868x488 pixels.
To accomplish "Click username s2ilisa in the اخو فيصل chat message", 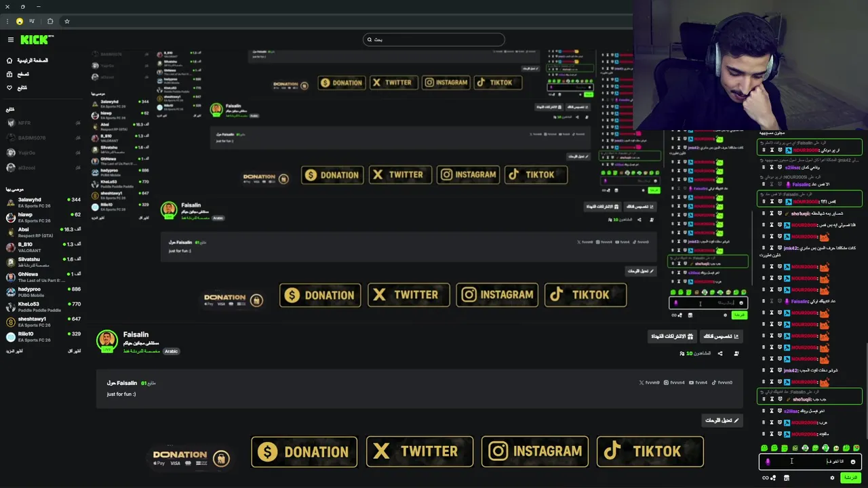I will click(x=791, y=411).
